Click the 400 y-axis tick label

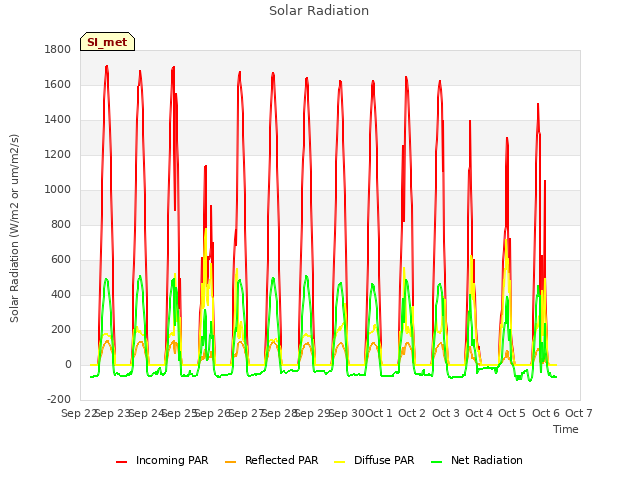[61, 295]
